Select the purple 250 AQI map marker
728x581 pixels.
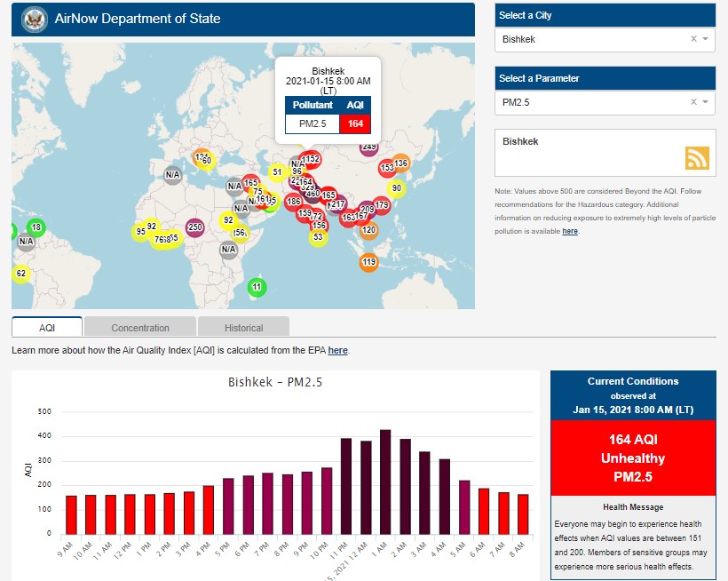[195, 227]
